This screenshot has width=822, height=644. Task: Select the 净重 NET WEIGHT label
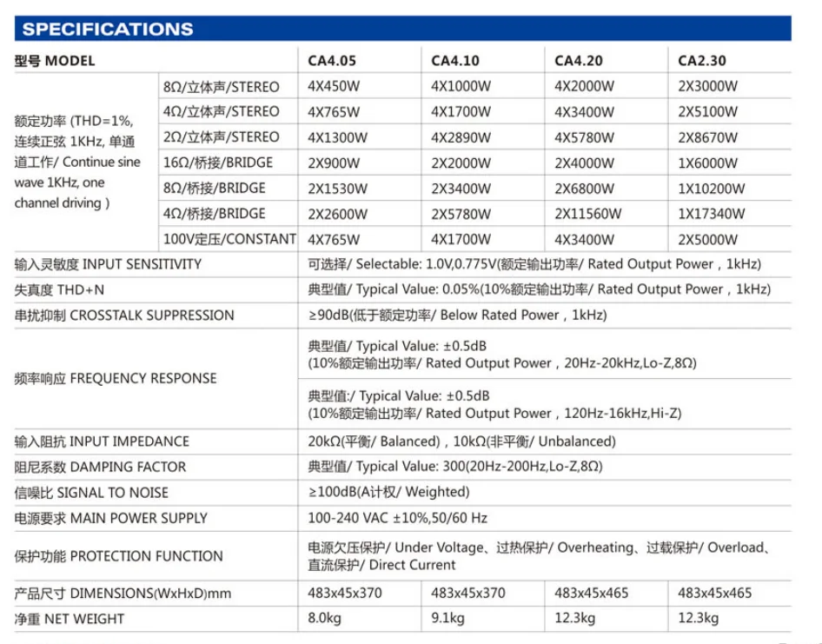tap(70, 620)
